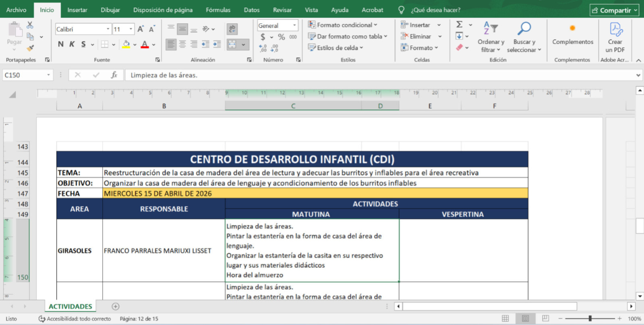Image resolution: width=644 pixels, height=325 pixels.
Task: Click the Cut scissors icon
Action: (30, 25)
